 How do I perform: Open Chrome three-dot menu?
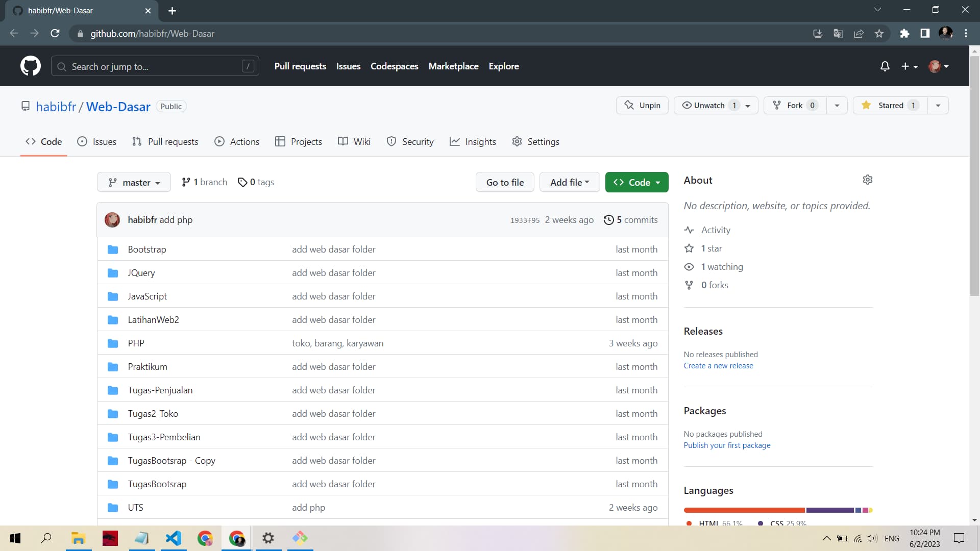[x=966, y=33]
